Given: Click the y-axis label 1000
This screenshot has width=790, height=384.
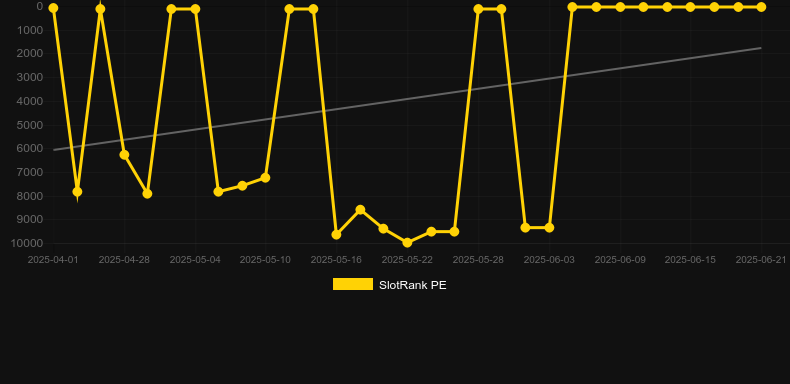Looking at the screenshot, I should pos(30,30).
